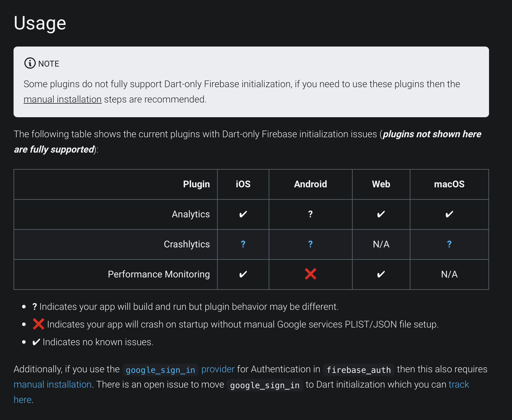Click the Analytics Android question mark
Viewport: 512px width, 420px height.
[x=310, y=214]
